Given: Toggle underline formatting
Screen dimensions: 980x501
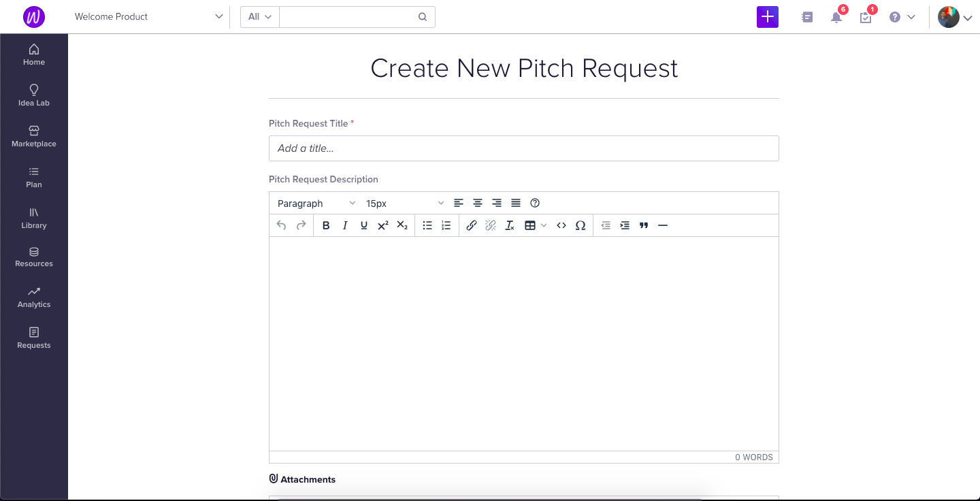Looking at the screenshot, I should 364,225.
